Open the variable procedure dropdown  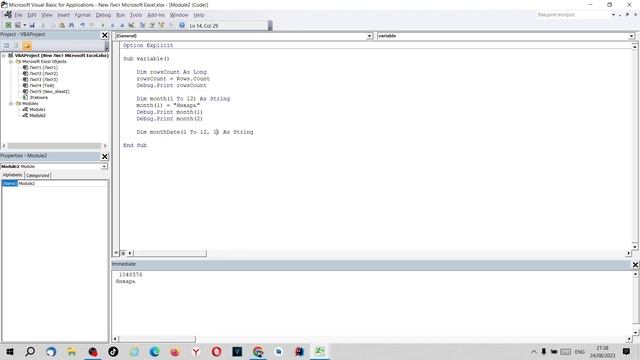631,36
